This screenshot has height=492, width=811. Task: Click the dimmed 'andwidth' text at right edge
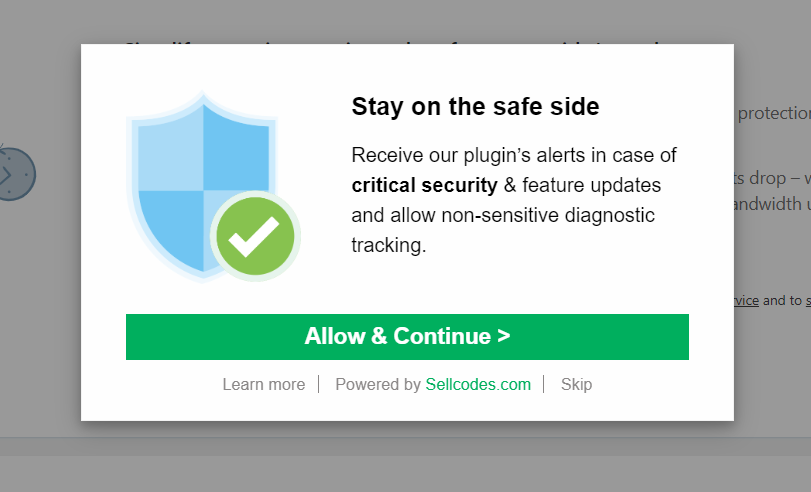772,205
